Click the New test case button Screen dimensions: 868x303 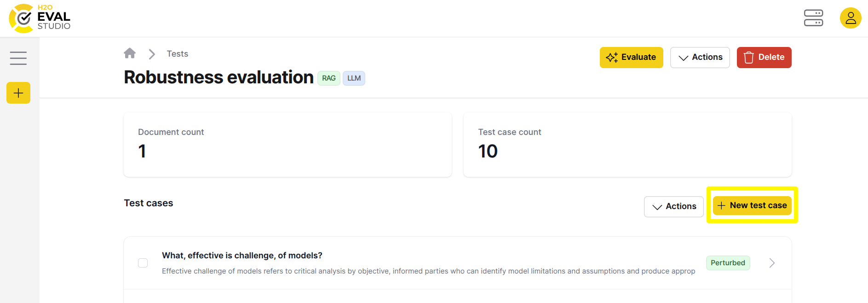(x=752, y=205)
